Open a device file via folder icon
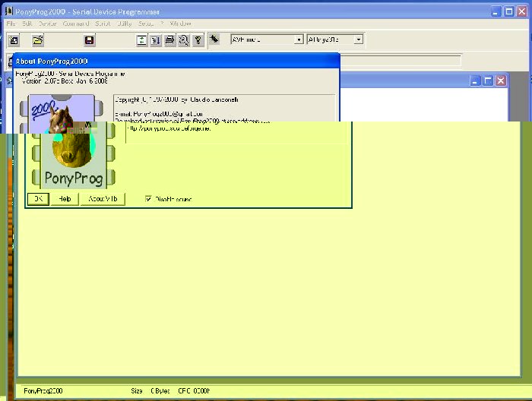 (x=38, y=40)
